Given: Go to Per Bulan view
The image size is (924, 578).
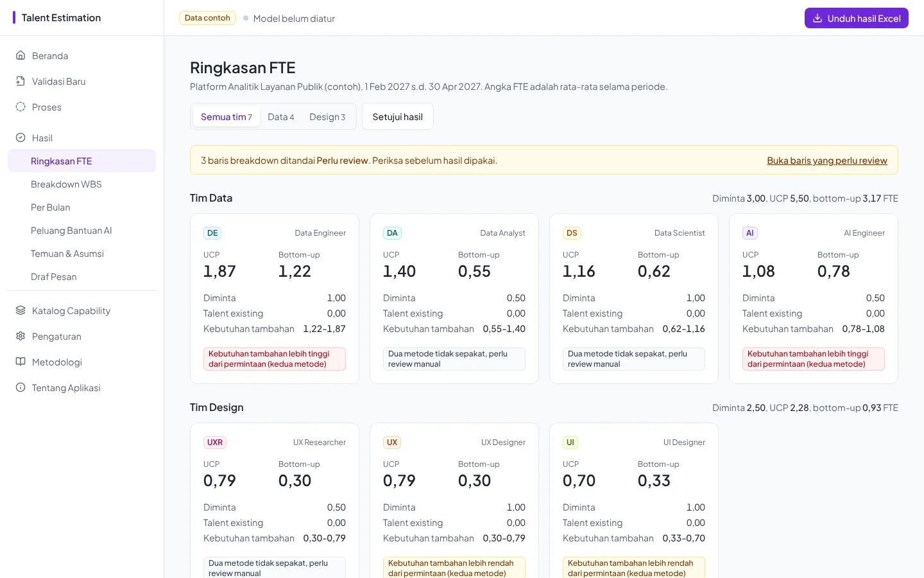Looking at the screenshot, I should pos(81,207).
